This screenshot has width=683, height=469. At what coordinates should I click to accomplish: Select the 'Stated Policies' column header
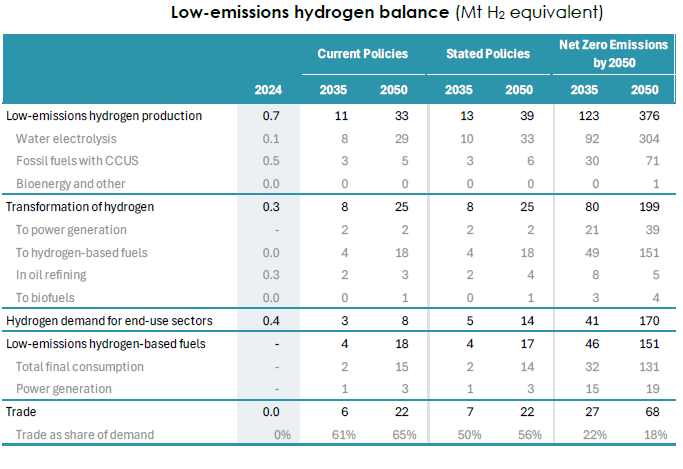(488, 54)
